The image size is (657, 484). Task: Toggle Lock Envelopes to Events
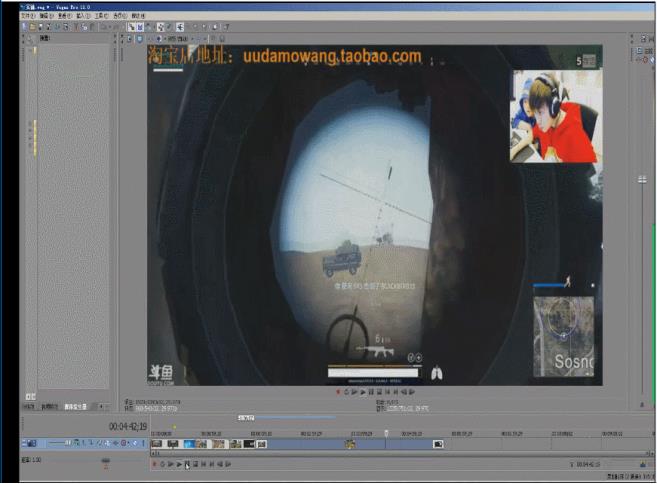point(160,27)
